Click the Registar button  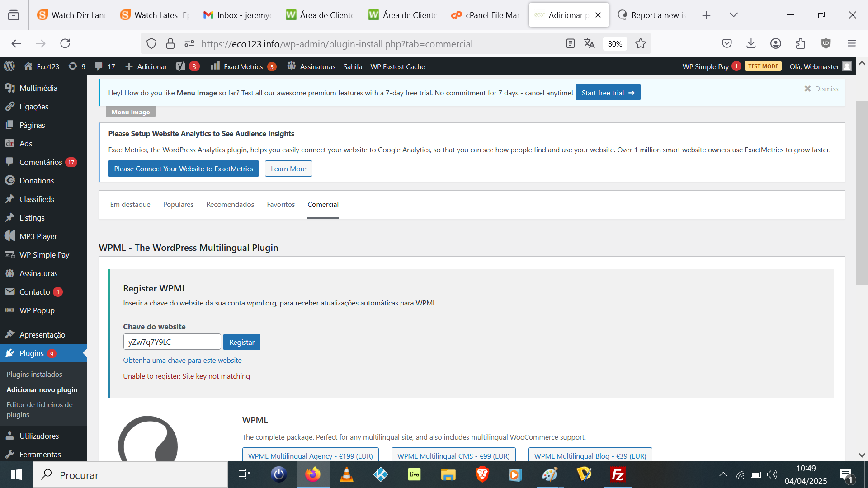[x=242, y=342]
